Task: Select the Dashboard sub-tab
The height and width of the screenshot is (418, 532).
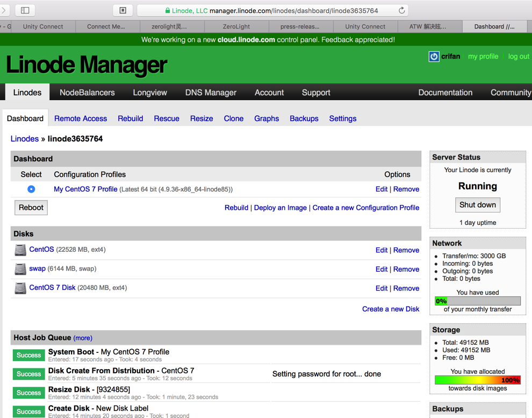Action: coord(25,118)
